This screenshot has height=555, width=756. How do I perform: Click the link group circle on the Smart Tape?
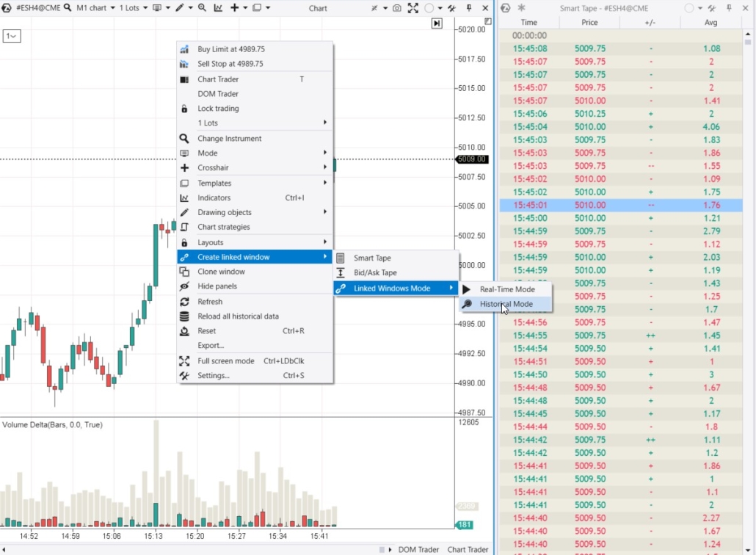[x=689, y=9]
